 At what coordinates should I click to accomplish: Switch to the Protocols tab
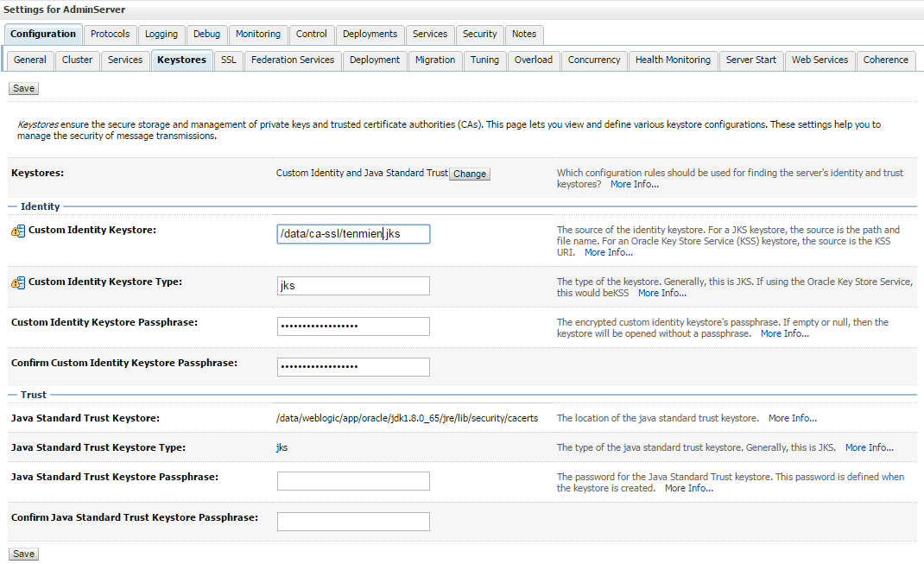pos(111,35)
